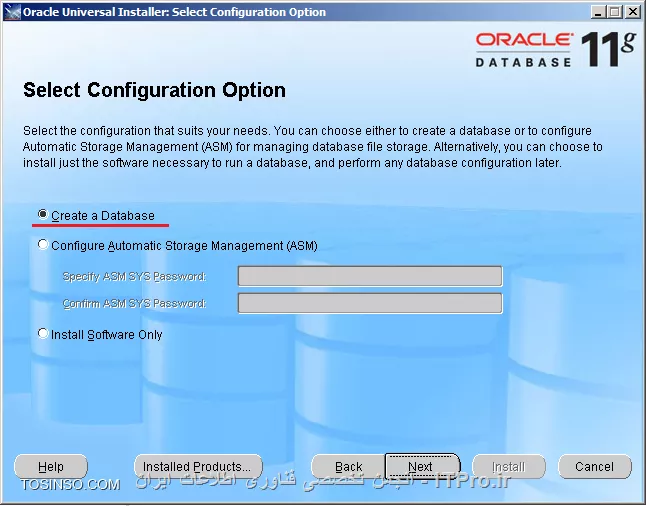Click the Installed Products... button
This screenshot has width=646, height=506.
198,466
